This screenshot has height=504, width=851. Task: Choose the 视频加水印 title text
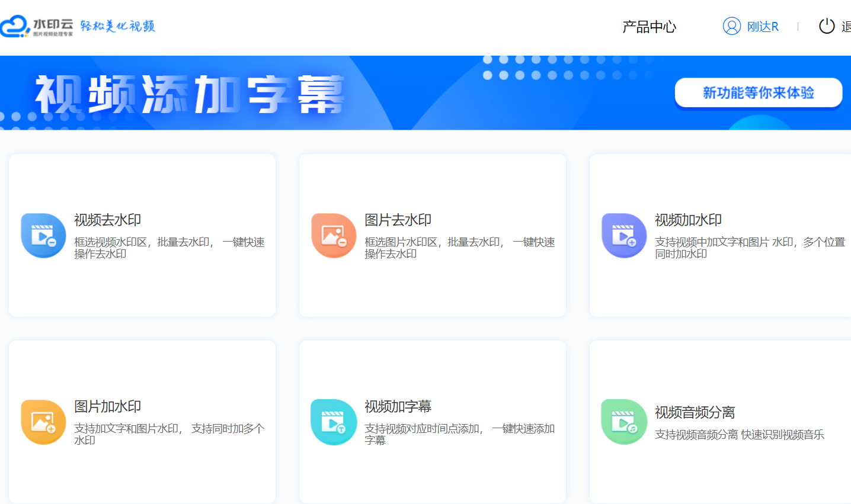tap(688, 220)
